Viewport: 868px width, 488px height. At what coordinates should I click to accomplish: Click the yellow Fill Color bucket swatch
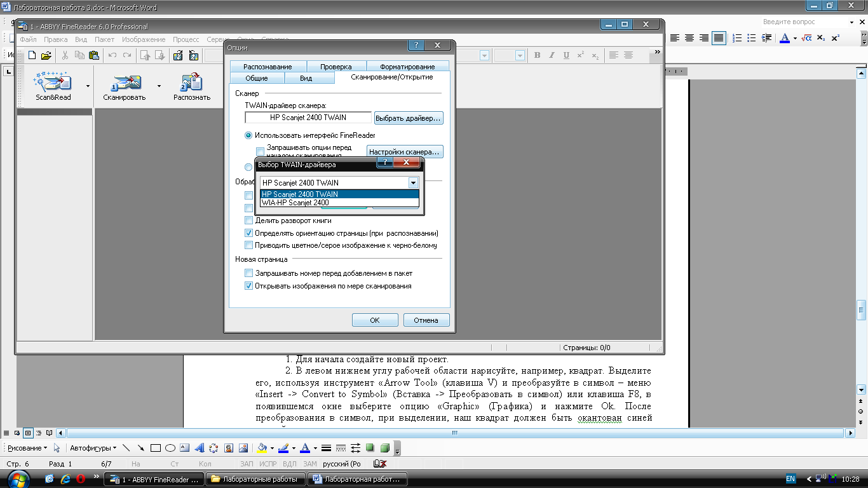tap(262, 448)
